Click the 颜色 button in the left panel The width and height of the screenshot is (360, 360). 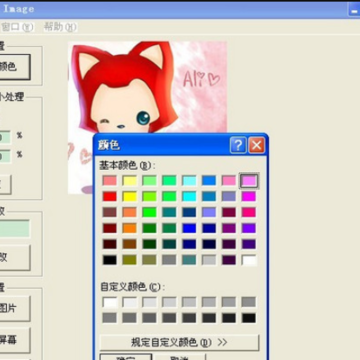(x=15, y=67)
